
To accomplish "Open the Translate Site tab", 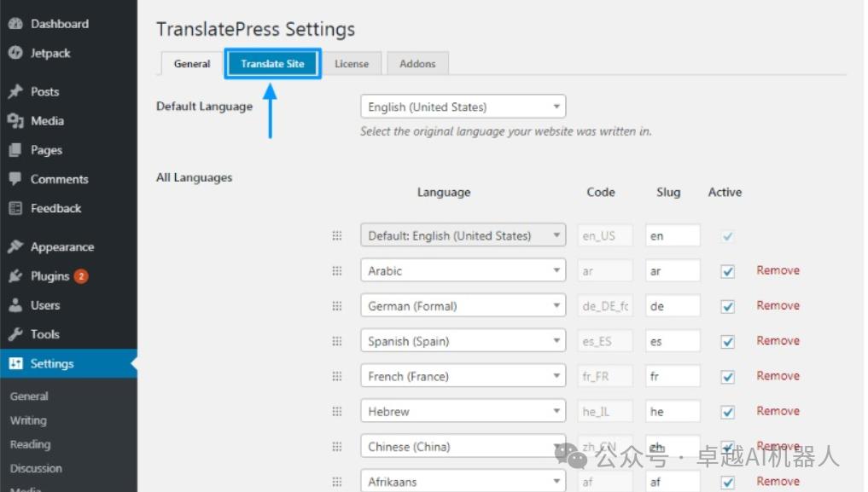I will click(x=272, y=64).
